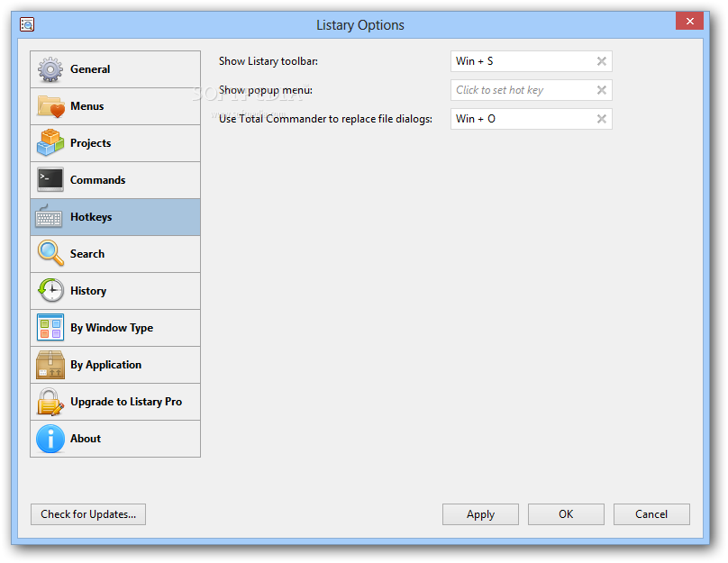
Task: Click the By Window Type icon
Action: click(x=50, y=327)
